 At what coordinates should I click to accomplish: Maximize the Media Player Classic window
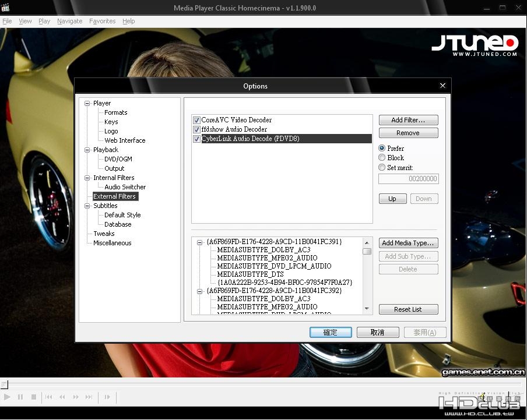pos(503,8)
